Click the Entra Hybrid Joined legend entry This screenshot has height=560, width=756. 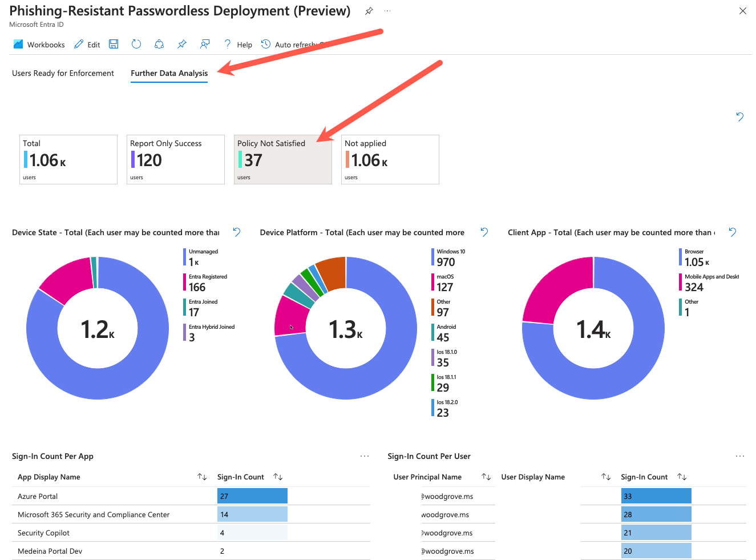pyautogui.click(x=209, y=333)
